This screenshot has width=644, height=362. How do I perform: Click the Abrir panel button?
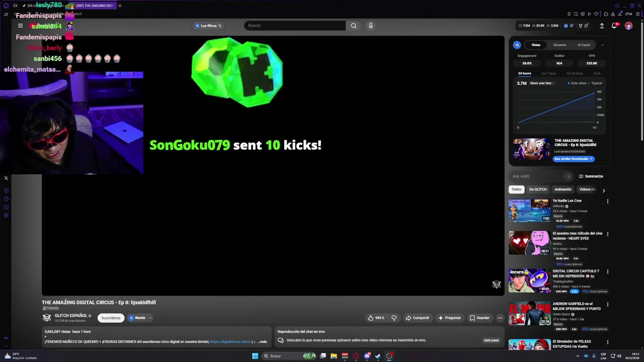coord(491,340)
